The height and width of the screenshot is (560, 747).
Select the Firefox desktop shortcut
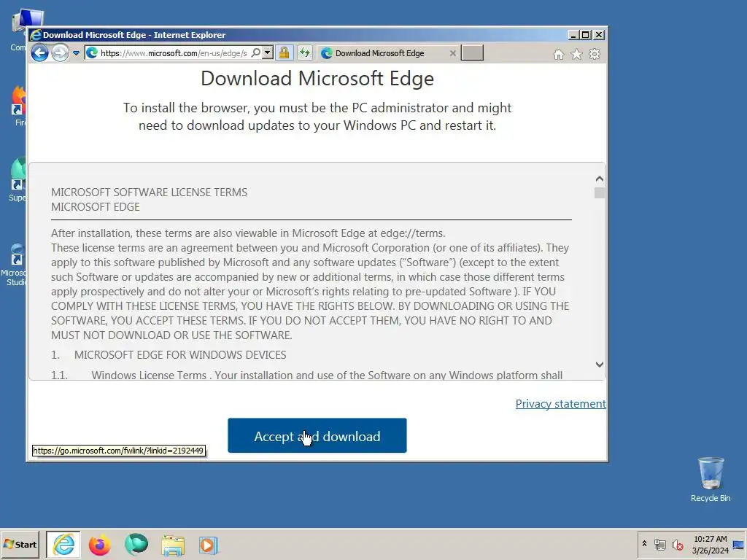point(19,106)
